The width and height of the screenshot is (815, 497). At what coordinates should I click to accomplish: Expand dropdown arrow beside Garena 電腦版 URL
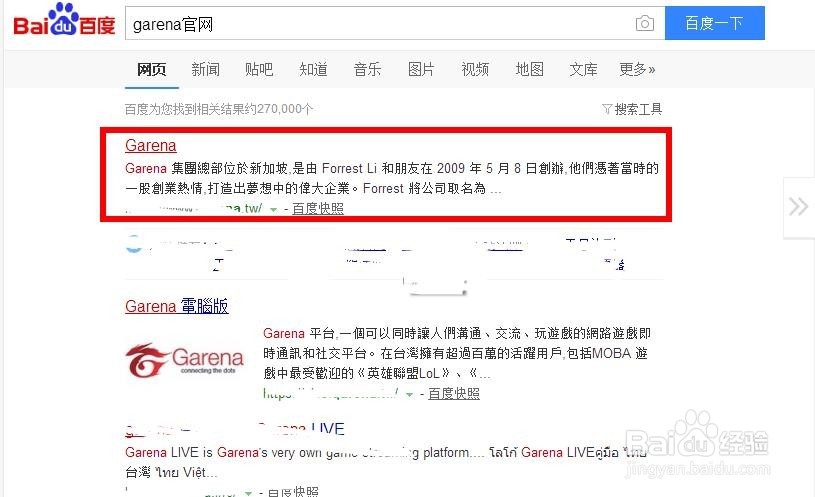410,395
